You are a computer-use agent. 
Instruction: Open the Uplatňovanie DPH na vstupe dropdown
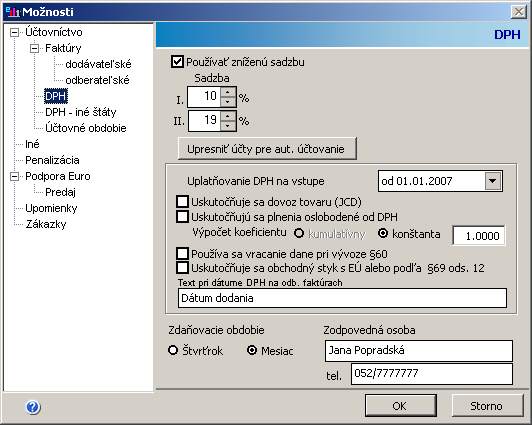click(493, 181)
